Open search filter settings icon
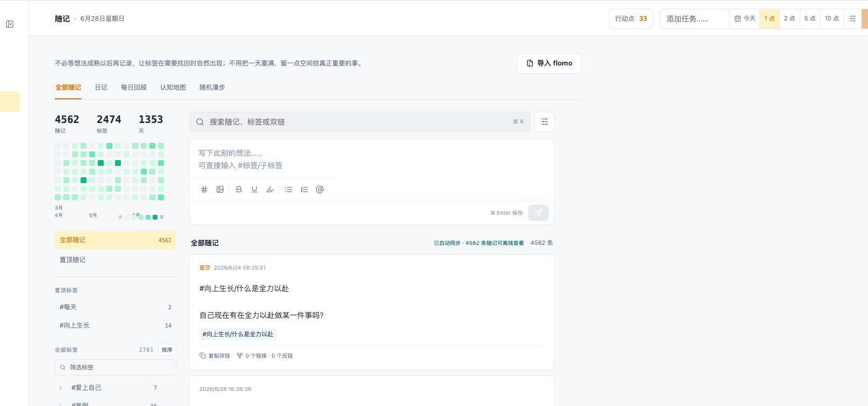Viewport: 868px width, 406px height. pos(544,122)
